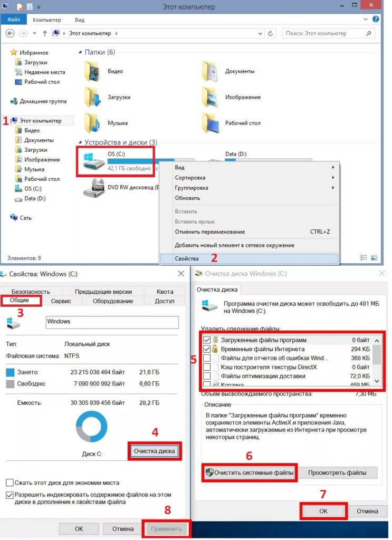Open Сеть in navigation pane
The image size is (392, 540).
click(21, 218)
